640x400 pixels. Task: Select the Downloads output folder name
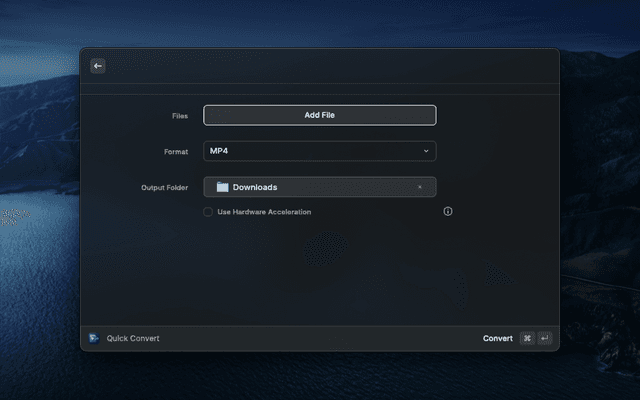[255, 187]
